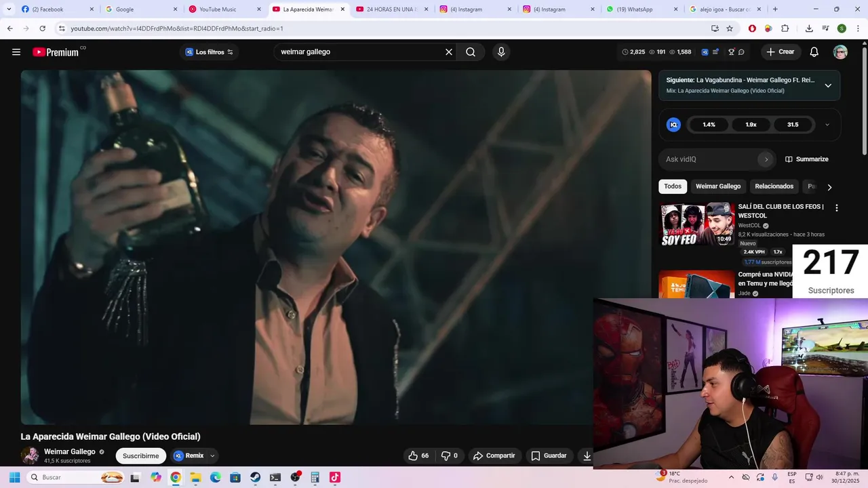Viewport: 868px width, 488px height.
Task: Click the taskbar Buscar search box
Action: [x=77, y=477]
